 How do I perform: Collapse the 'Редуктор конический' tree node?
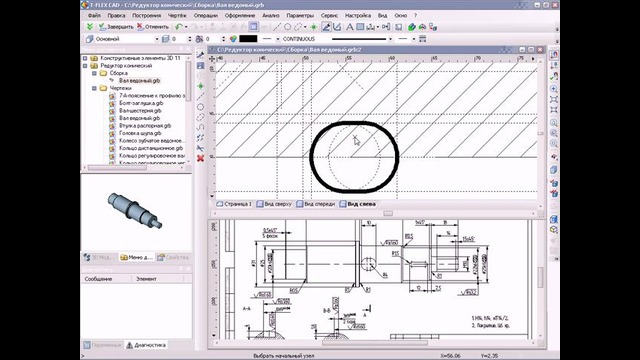coord(85,65)
